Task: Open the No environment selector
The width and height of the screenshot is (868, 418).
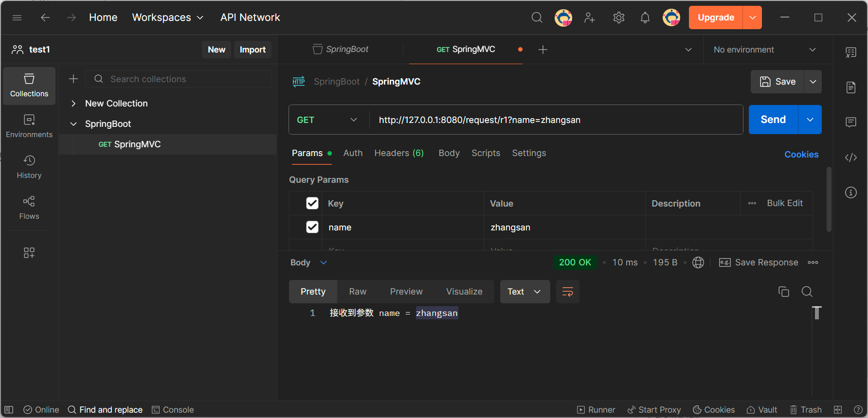Action: pos(765,50)
